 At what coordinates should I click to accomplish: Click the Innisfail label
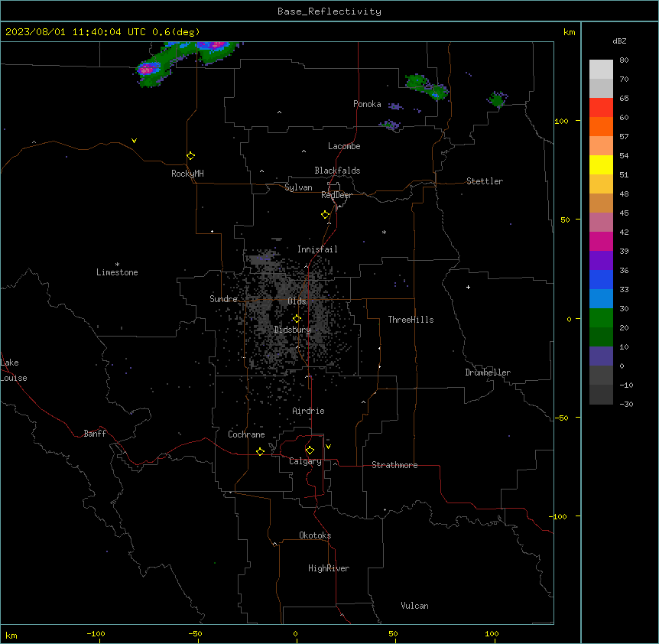tap(317, 249)
